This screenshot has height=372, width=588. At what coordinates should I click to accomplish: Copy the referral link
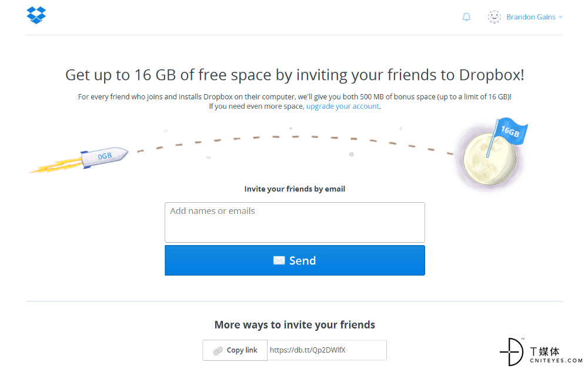point(235,350)
